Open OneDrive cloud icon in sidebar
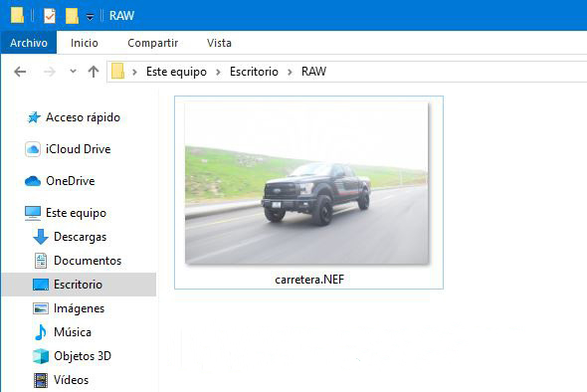The image size is (587, 392). pos(33,181)
